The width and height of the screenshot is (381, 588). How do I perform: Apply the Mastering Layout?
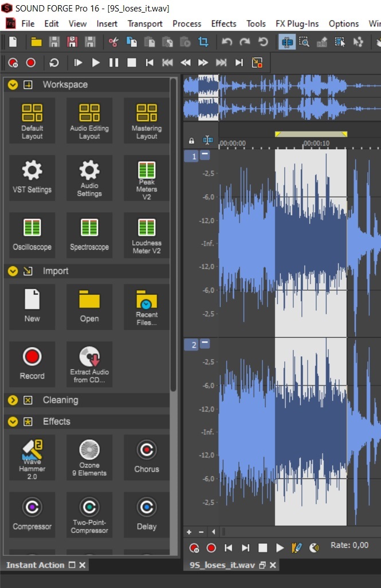pyautogui.click(x=147, y=120)
